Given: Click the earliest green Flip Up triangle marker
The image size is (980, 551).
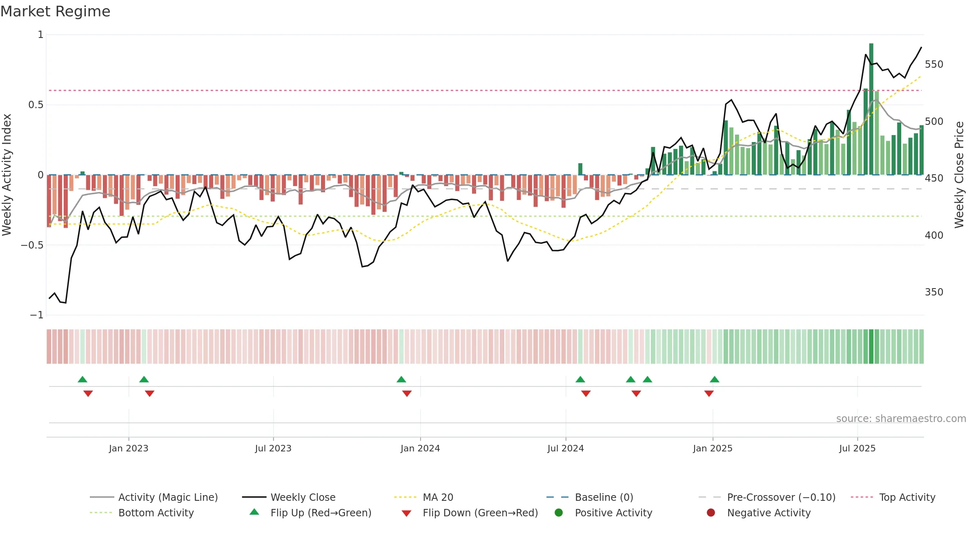Looking at the screenshot, I should (82, 379).
